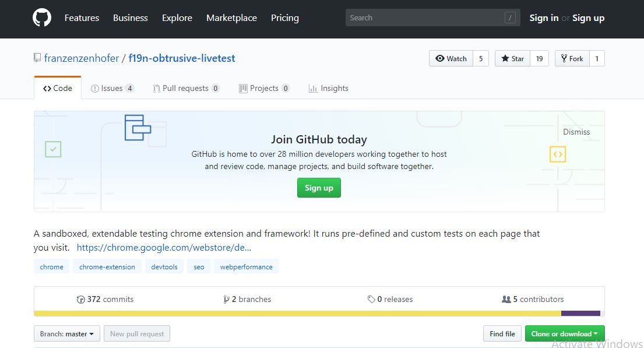Viewport: 644px width, 348px height.
Task: Click the green Sign up button
Action: pos(319,188)
